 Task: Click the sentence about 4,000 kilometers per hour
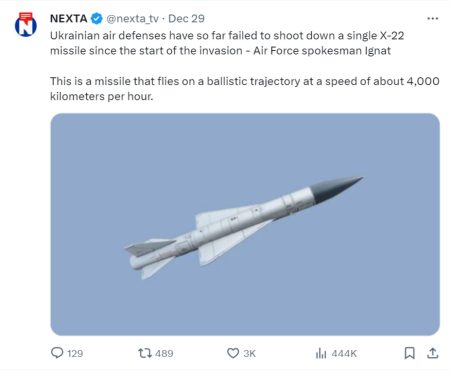click(x=245, y=89)
